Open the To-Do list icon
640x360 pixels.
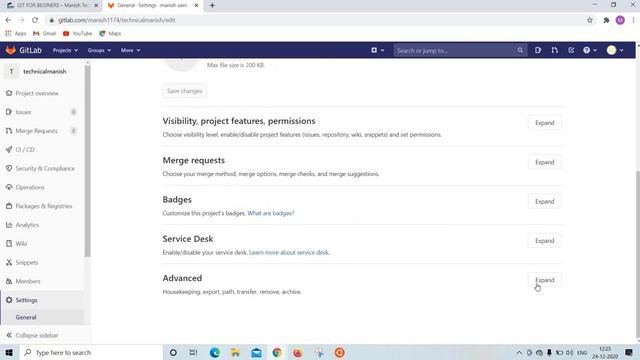[x=571, y=50]
